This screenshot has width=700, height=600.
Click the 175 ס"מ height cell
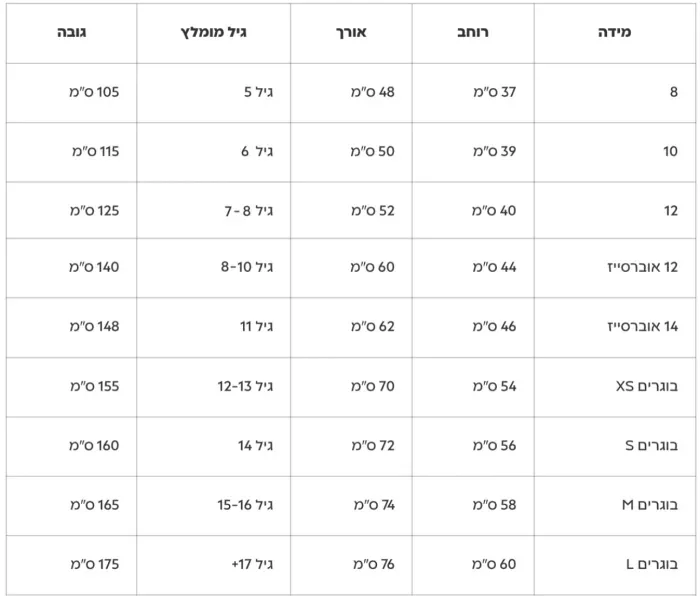[71, 565]
